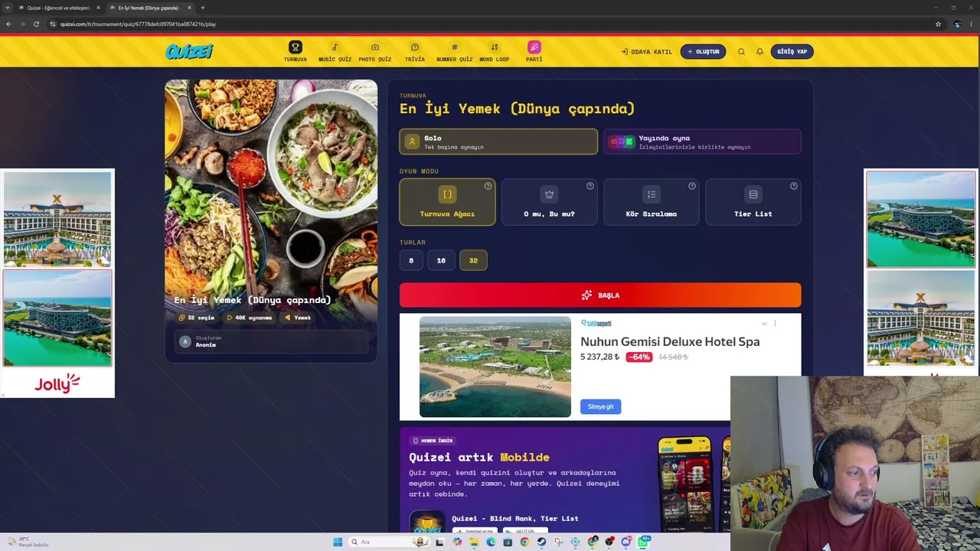Click the BAŞLA start button

coord(600,295)
